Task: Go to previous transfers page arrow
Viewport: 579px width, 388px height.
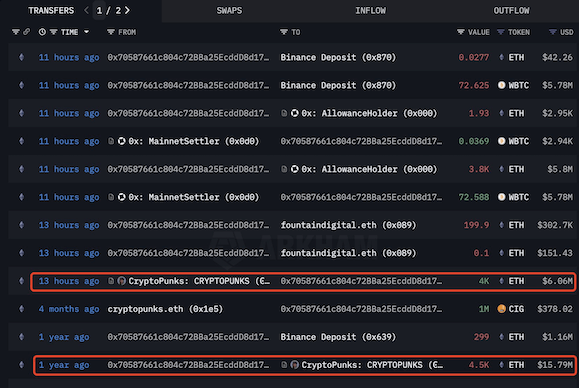Action: 86,10
